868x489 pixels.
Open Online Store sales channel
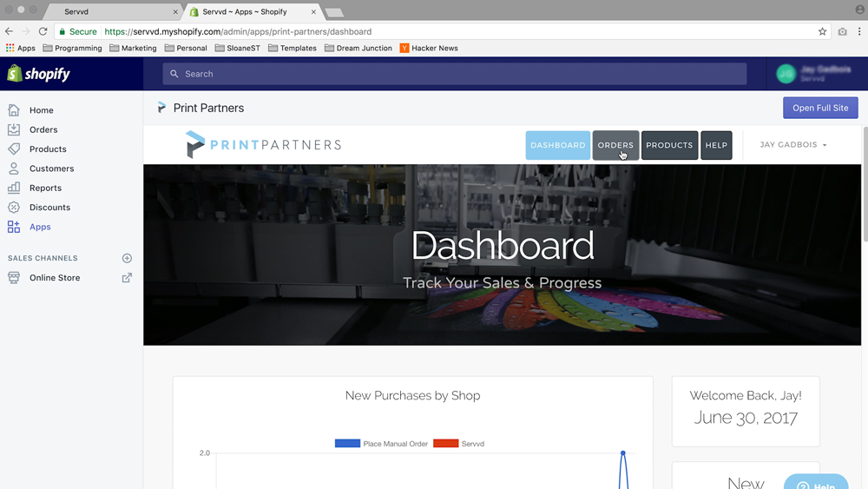55,277
